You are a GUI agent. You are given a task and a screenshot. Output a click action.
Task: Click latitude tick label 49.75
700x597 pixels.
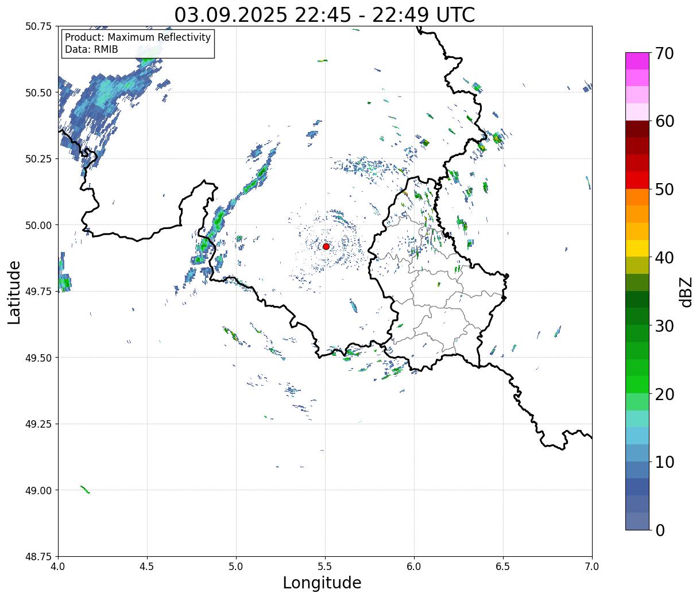(38, 292)
